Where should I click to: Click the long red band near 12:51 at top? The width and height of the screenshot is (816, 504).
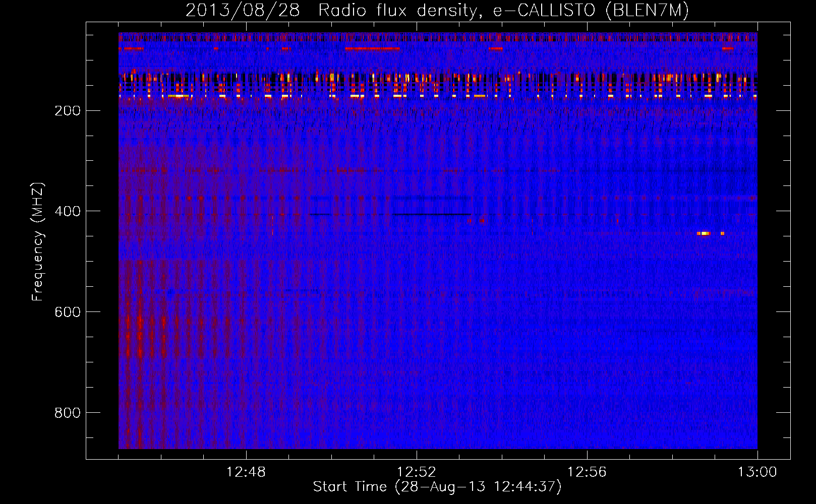pos(372,49)
